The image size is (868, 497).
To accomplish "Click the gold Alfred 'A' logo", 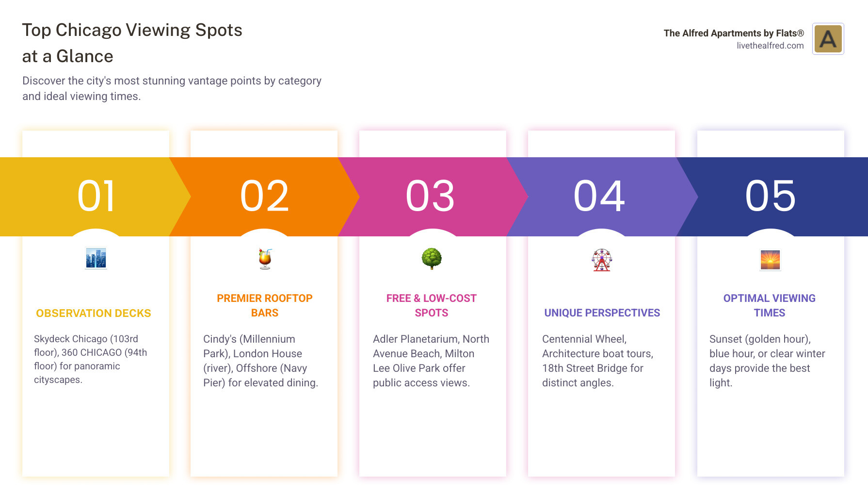I will (x=828, y=39).
